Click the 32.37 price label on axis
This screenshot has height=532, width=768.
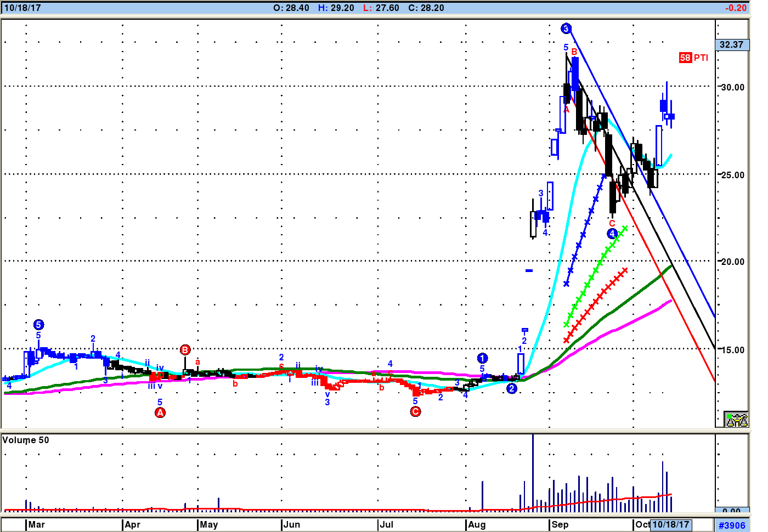pyautogui.click(x=732, y=44)
